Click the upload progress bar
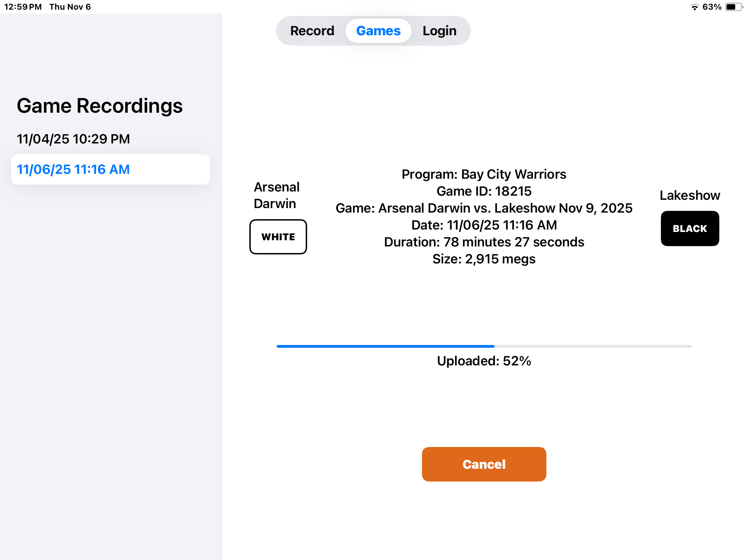The height and width of the screenshot is (560, 747). (x=484, y=346)
